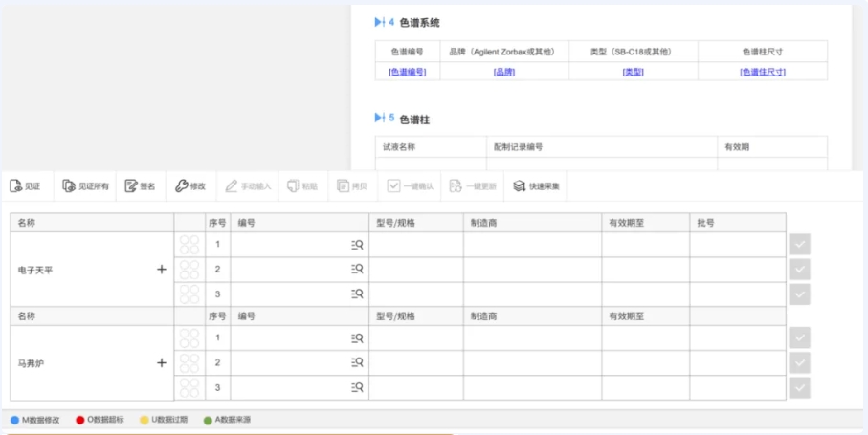Tick the confirm checkbox for 马弗炉 row 2
The image size is (868, 435).
800,363
